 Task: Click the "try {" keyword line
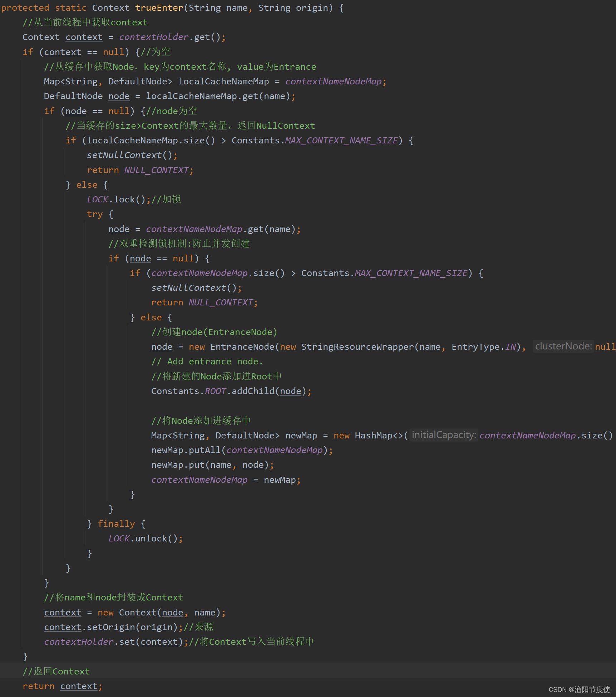(x=100, y=214)
